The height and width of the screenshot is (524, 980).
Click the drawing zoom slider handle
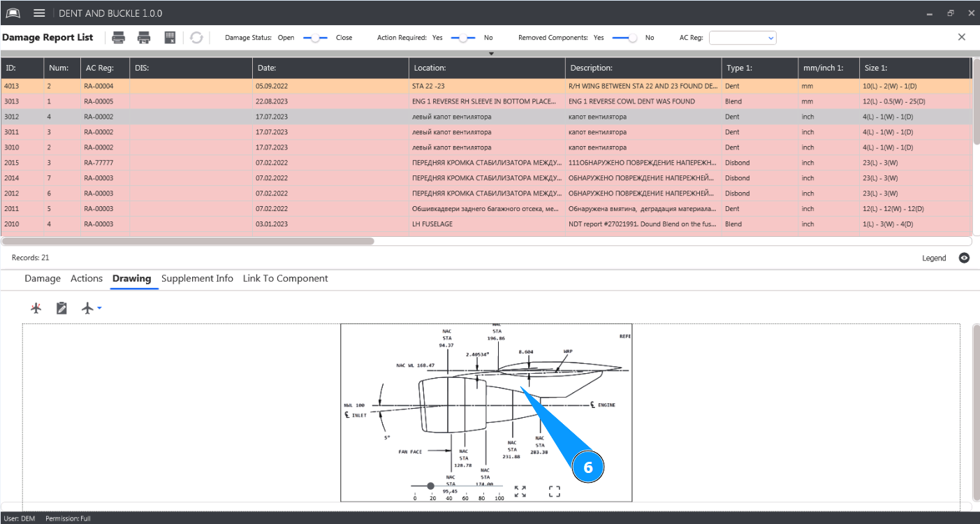[430, 486]
